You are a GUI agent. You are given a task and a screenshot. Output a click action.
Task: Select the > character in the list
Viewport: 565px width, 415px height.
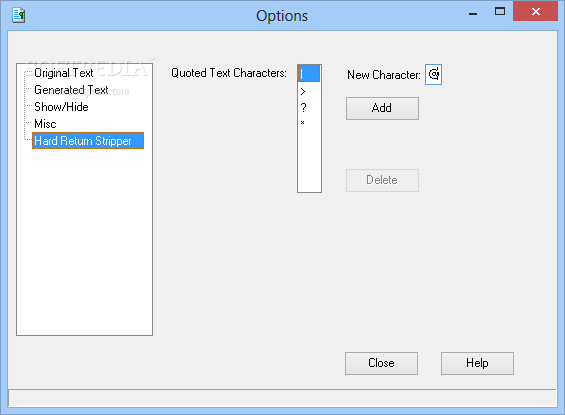tap(309, 92)
